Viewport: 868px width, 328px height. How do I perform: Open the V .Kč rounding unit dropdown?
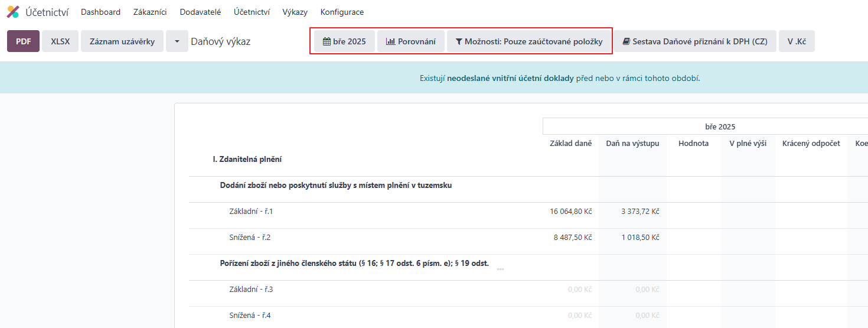[797, 41]
